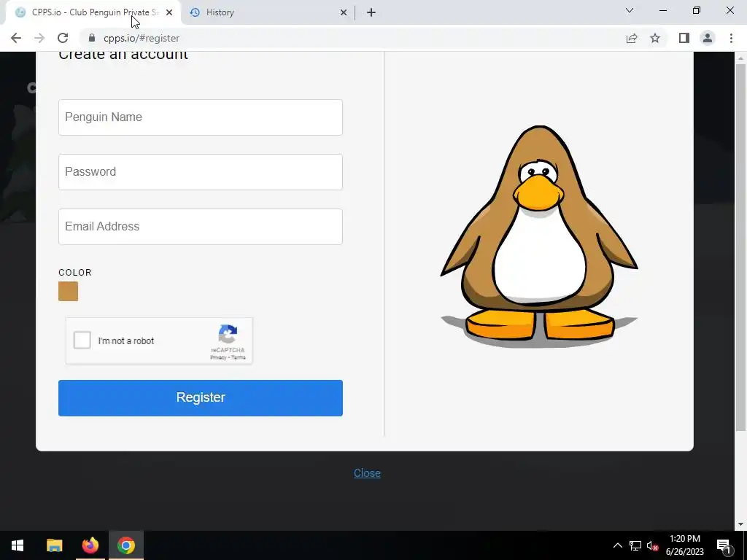Click the muted volume tray icon
The image size is (747, 560).
click(x=652, y=545)
